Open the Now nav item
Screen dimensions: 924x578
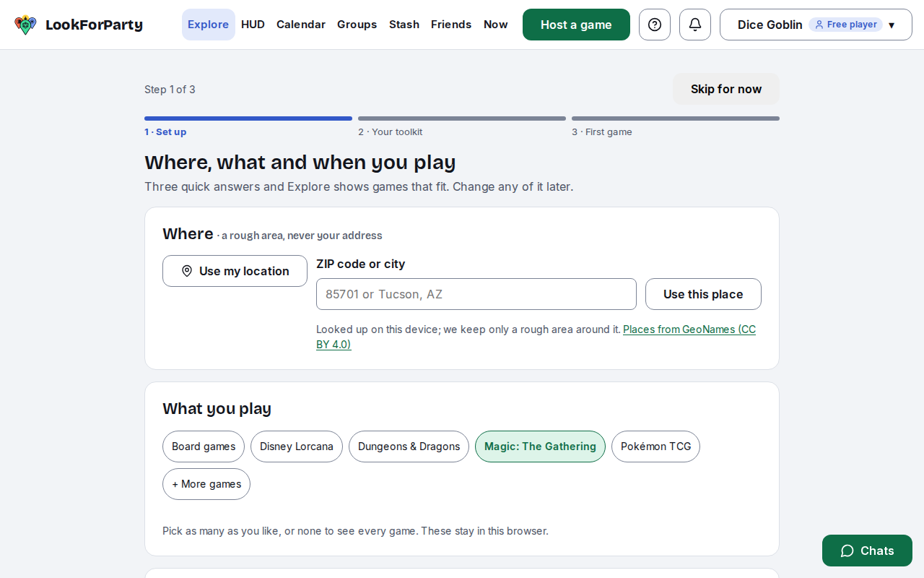tap(496, 25)
